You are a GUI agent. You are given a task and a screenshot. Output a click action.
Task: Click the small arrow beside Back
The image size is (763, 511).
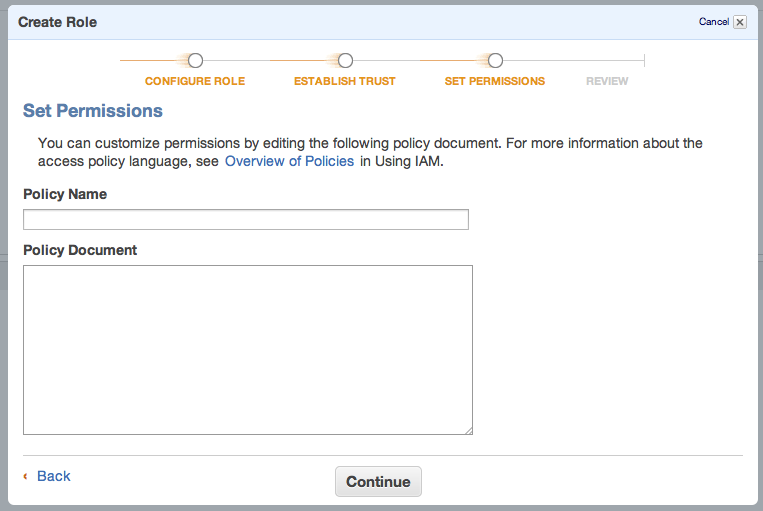pos(27,477)
